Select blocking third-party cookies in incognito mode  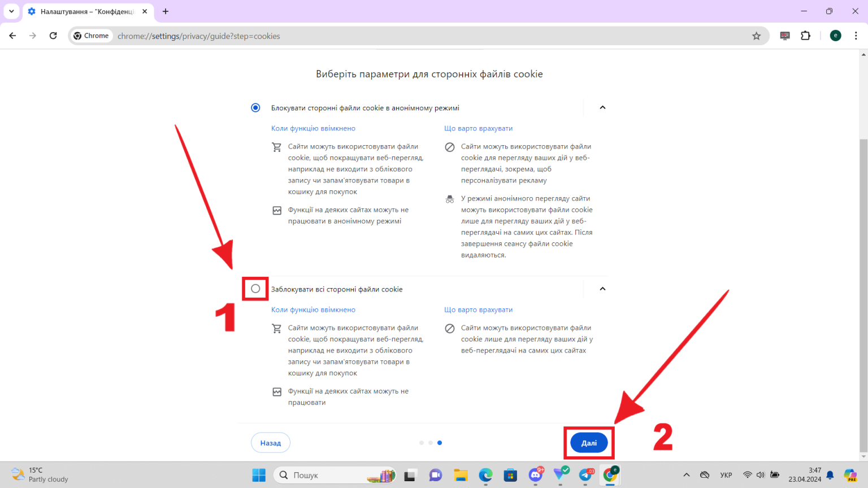click(x=255, y=107)
